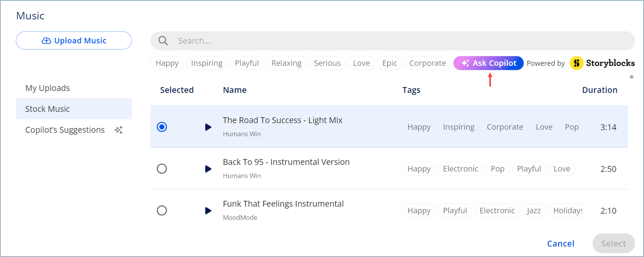Click the Select button
Screen dimensions: 644x257
pyautogui.click(x=613, y=243)
